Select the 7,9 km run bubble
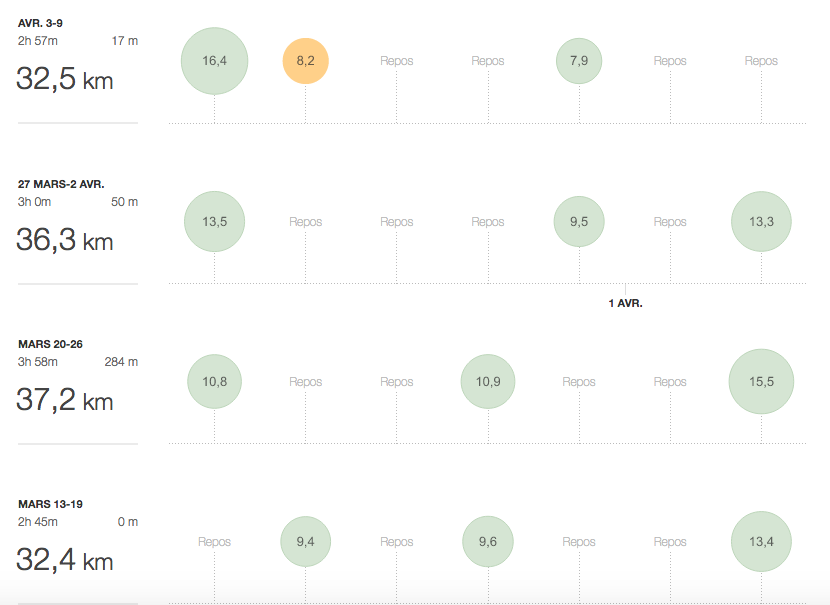830x605 pixels. click(579, 61)
